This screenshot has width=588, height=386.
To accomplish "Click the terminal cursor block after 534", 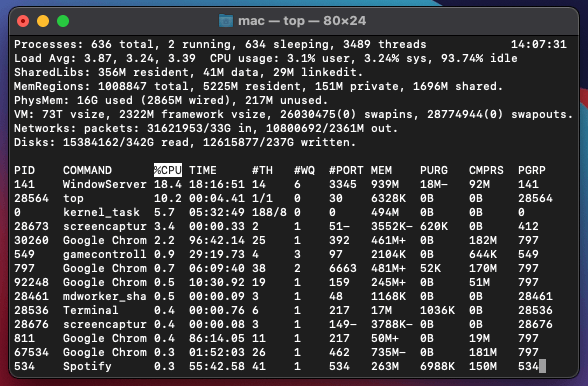I will click(542, 366).
